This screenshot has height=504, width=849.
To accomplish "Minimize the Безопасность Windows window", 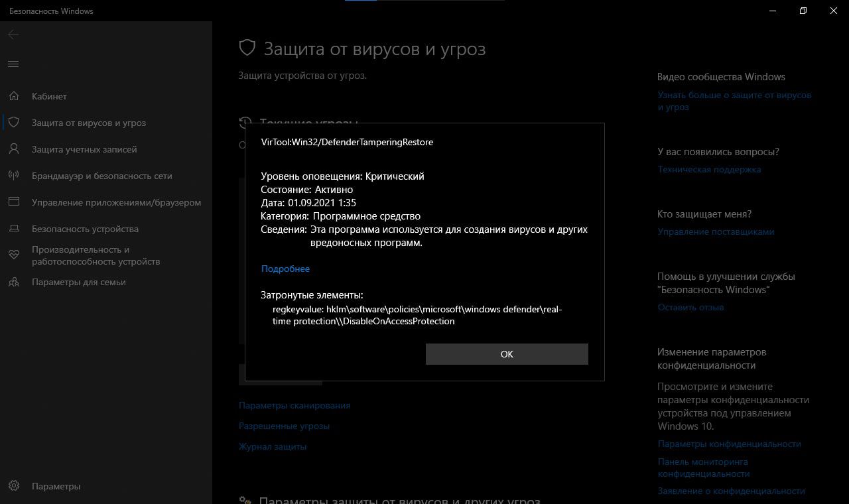I will [772, 11].
